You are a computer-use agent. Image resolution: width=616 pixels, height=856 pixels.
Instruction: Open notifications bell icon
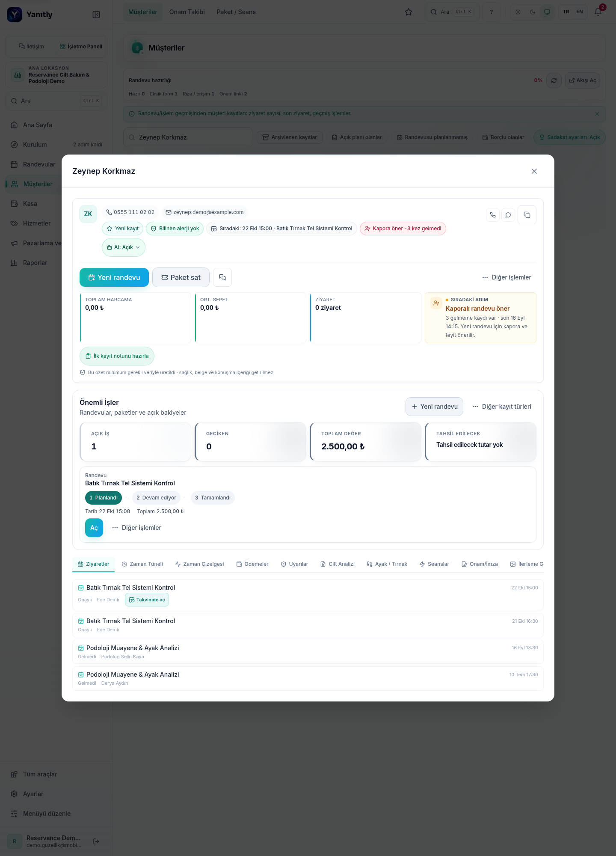point(598,12)
